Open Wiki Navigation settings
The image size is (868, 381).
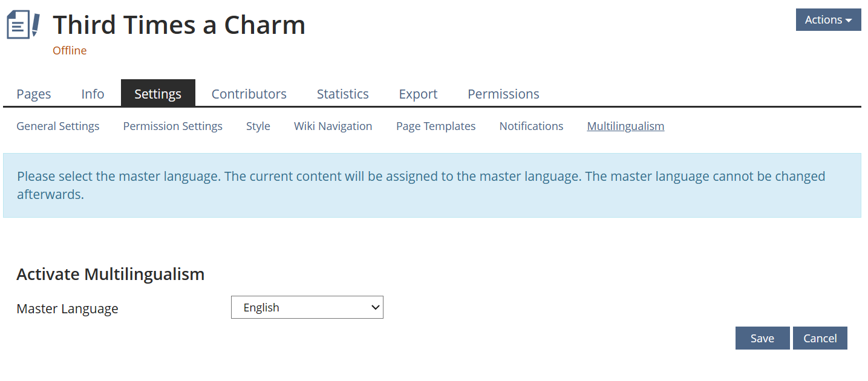(x=333, y=126)
